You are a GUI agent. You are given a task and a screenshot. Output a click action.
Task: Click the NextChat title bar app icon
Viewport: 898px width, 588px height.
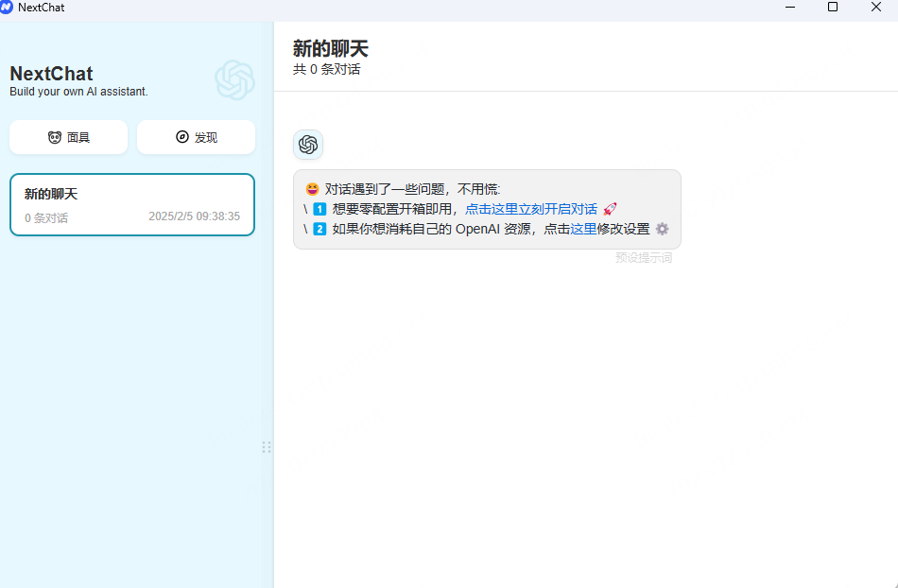7,8
